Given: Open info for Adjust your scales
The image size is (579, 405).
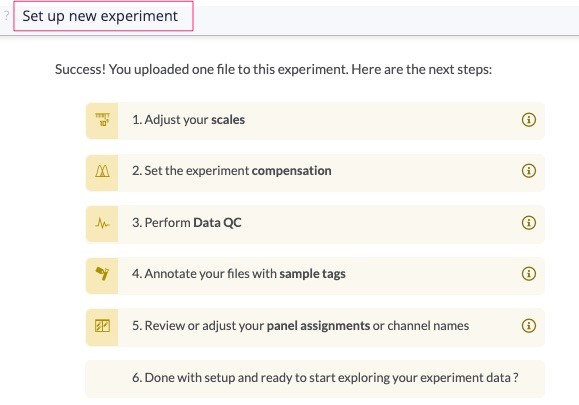Looking at the screenshot, I should pyautogui.click(x=528, y=120).
